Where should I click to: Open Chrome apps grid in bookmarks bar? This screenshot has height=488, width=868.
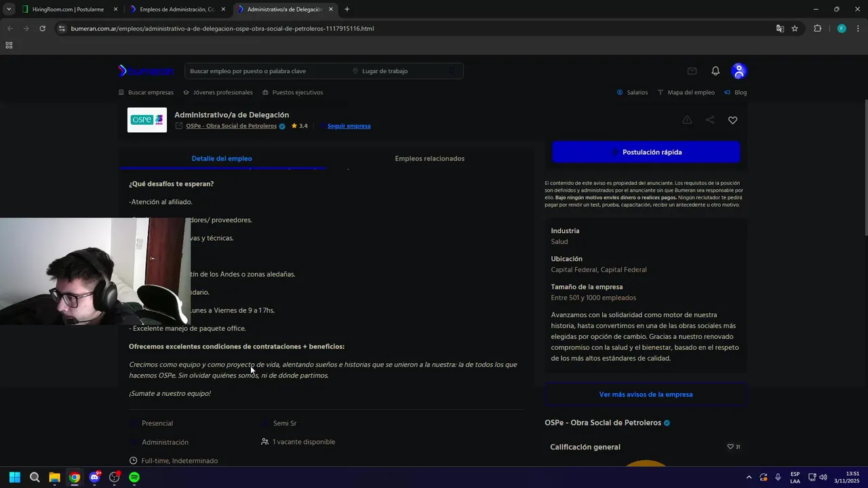(x=9, y=45)
